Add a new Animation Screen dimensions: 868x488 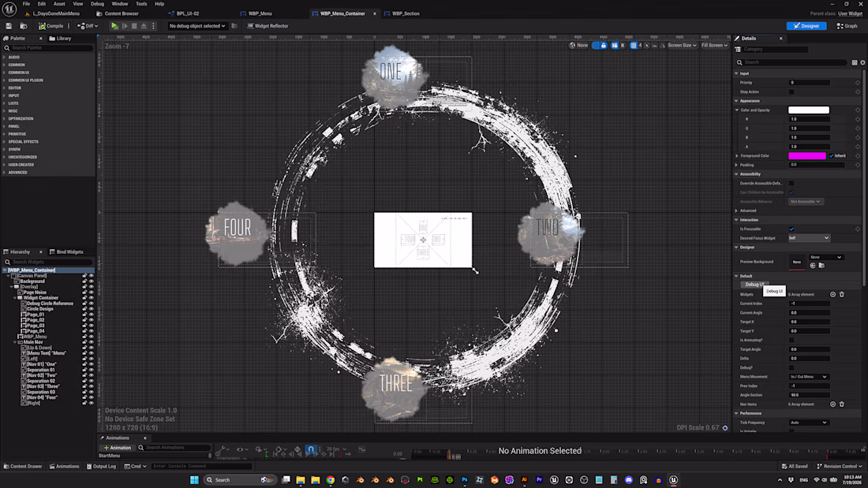pyautogui.click(x=118, y=448)
